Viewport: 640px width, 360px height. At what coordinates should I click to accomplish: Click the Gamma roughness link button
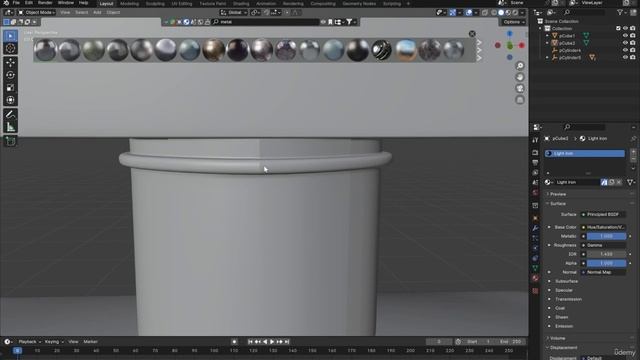pos(603,245)
